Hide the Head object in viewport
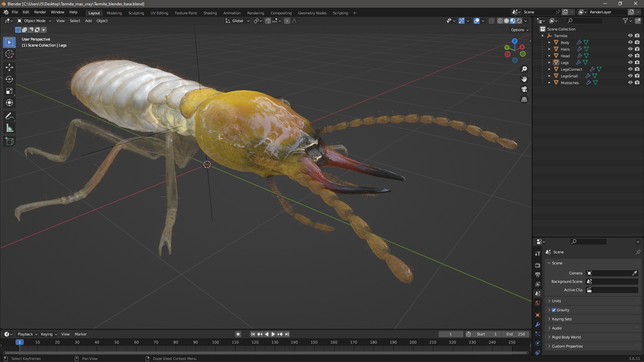This screenshot has width=644, height=362. tap(630, 56)
